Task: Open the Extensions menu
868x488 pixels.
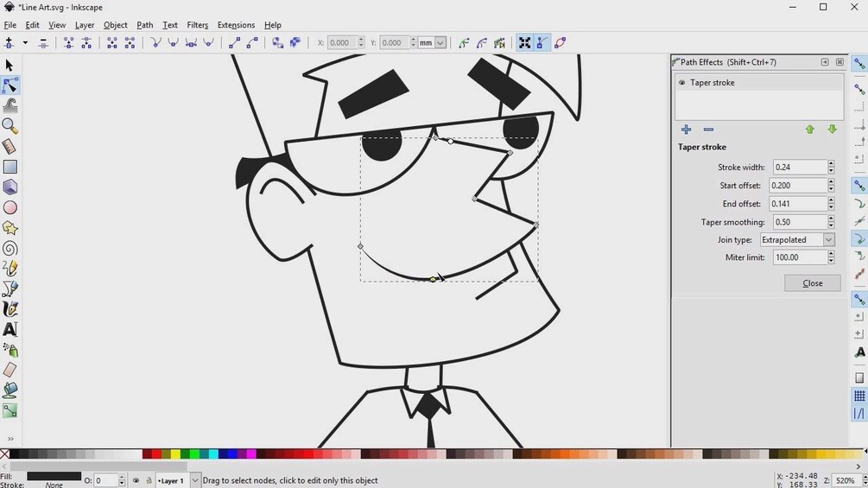Action: (x=236, y=25)
